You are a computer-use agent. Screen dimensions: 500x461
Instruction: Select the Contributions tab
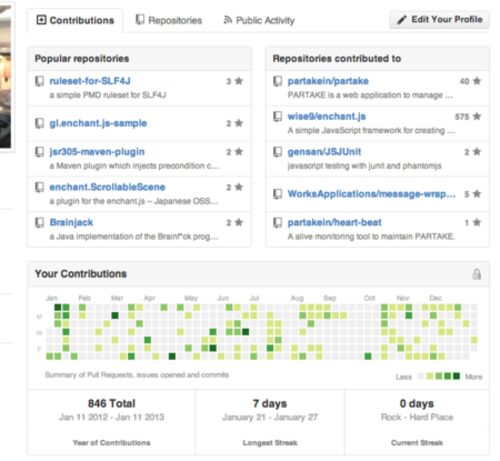pos(75,20)
